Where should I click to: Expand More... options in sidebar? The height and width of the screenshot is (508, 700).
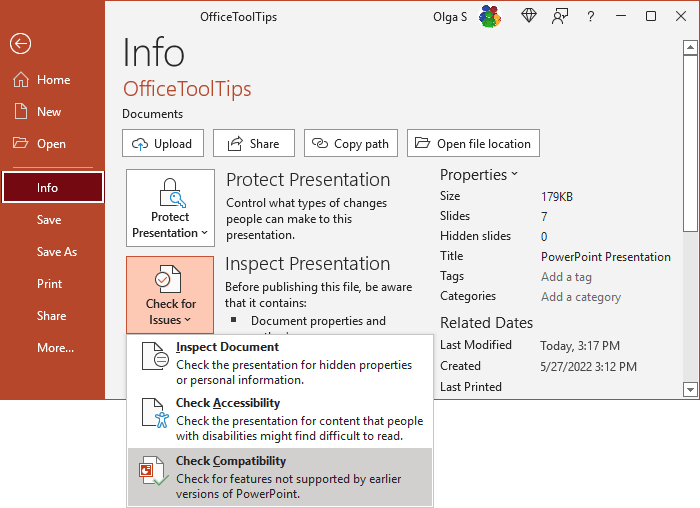[53, 348]
